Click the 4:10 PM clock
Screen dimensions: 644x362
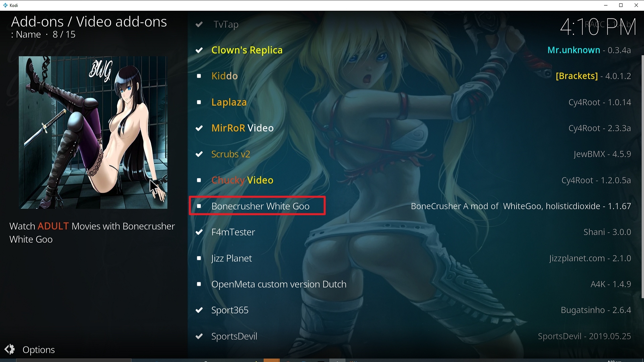(x=598, y=27)
